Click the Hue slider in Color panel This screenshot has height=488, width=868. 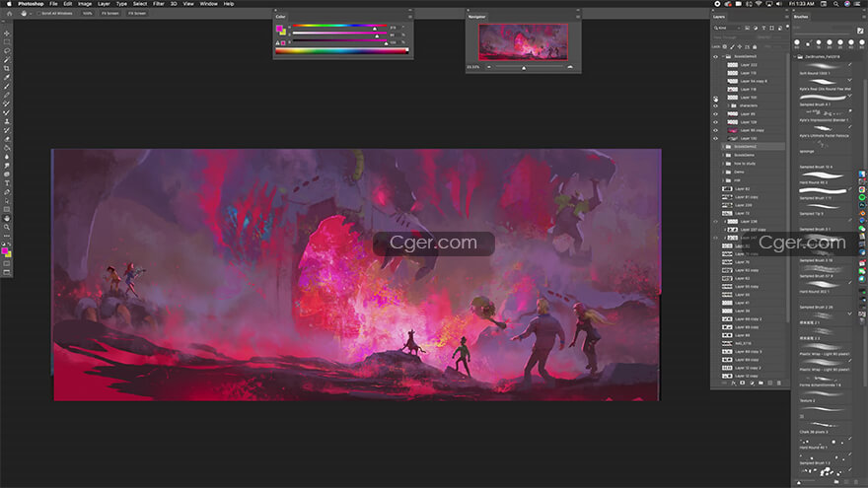(339, 27)
